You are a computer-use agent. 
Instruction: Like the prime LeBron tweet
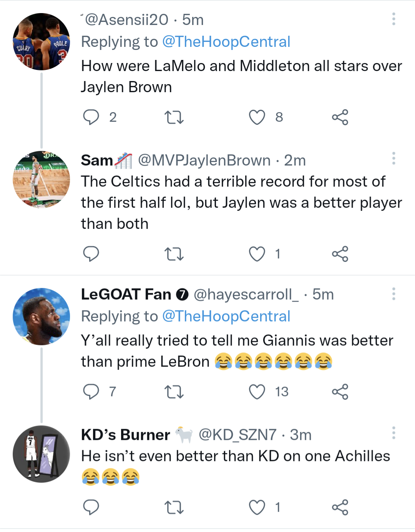[x=257, y=392]
